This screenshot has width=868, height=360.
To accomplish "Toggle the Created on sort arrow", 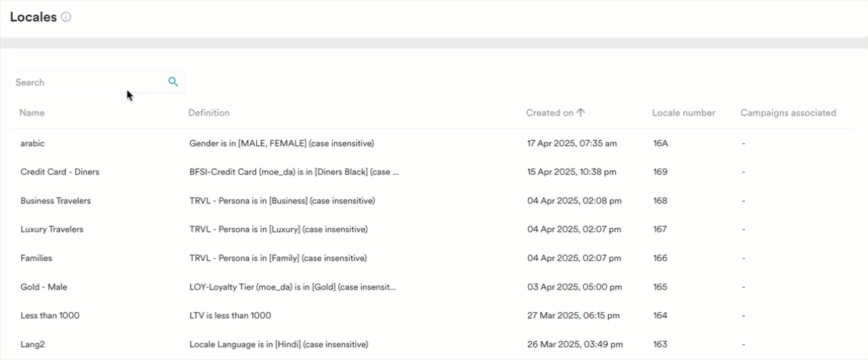I will 580,112.
